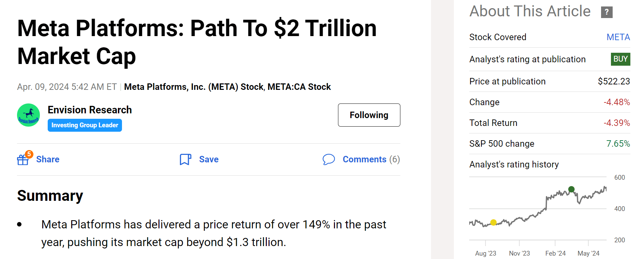The width and height of the screenshot is (644, 259).
Task: Click the orange share count badge
Action: pos(29,154)
